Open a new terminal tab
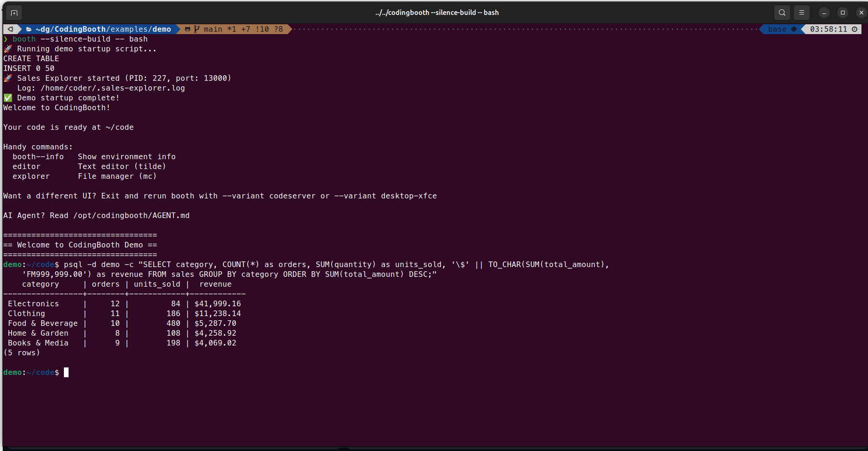This screenshot has height=451, width=868. pyautogui.click(x=14, y=13)
